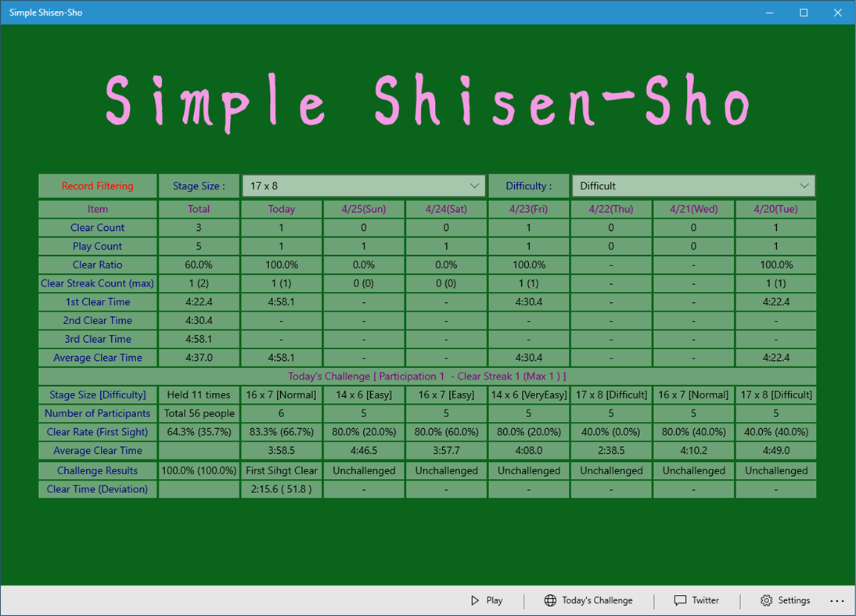Start a game using the Play triangle icon

coord(473,600)
